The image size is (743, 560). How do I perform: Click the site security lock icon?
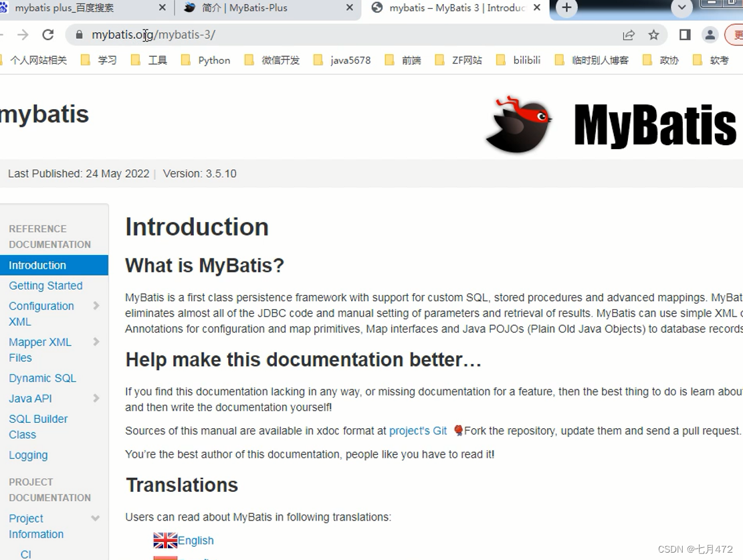tap(80, 34)
